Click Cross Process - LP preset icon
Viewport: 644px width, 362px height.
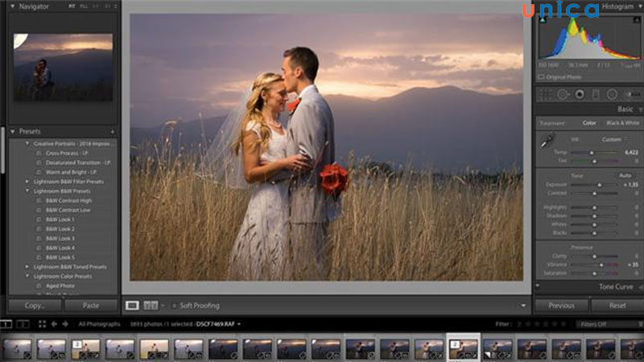pos(39,153)
